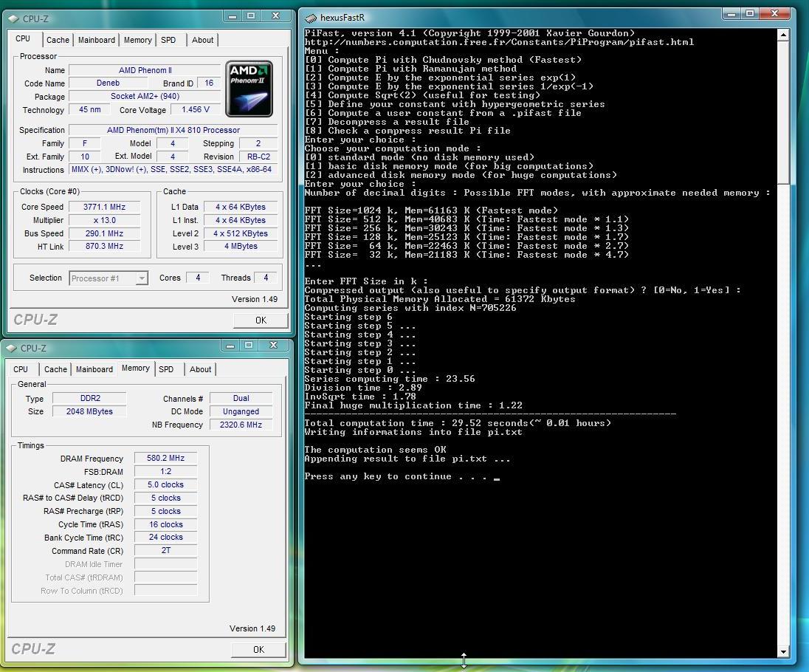Click the bottom CPU-Z title bar icon
Image resolution: width=809 pixels, height=672 pixels.
coord(11,349)
